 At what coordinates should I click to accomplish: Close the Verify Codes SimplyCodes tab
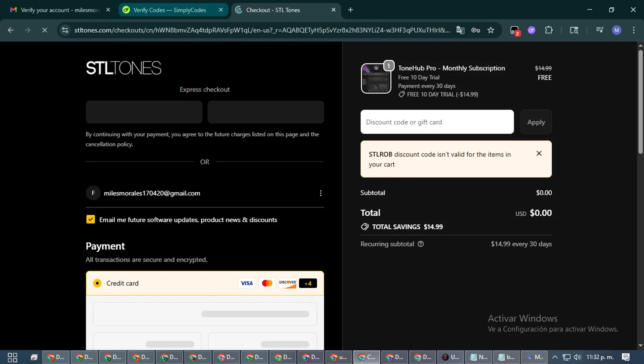[221, 10]
